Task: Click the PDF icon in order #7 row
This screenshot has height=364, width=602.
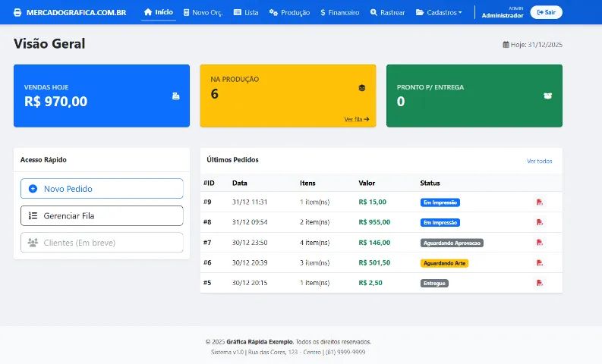Action: 539,243
